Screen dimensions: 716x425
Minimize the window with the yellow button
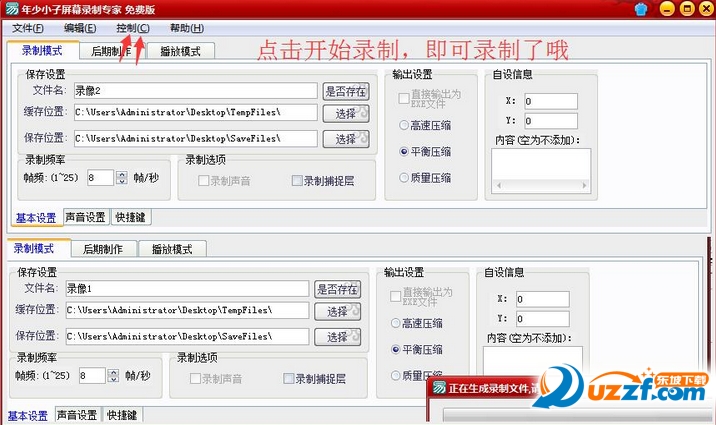coord(667,9)
